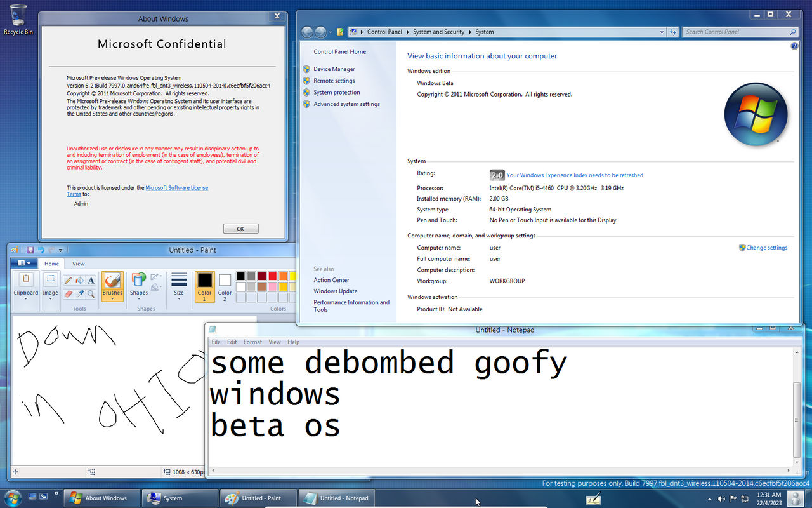Image resolution: width=812 pixels, height=508 pixels.
Task: Open Windows Update under See also
Action: pyautogui.click(x=335, y=291)
